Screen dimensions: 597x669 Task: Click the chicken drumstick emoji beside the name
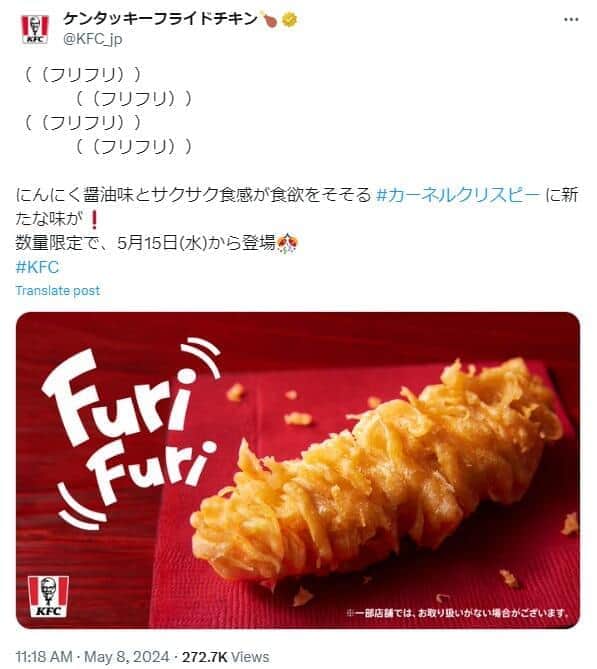[270, 19]
